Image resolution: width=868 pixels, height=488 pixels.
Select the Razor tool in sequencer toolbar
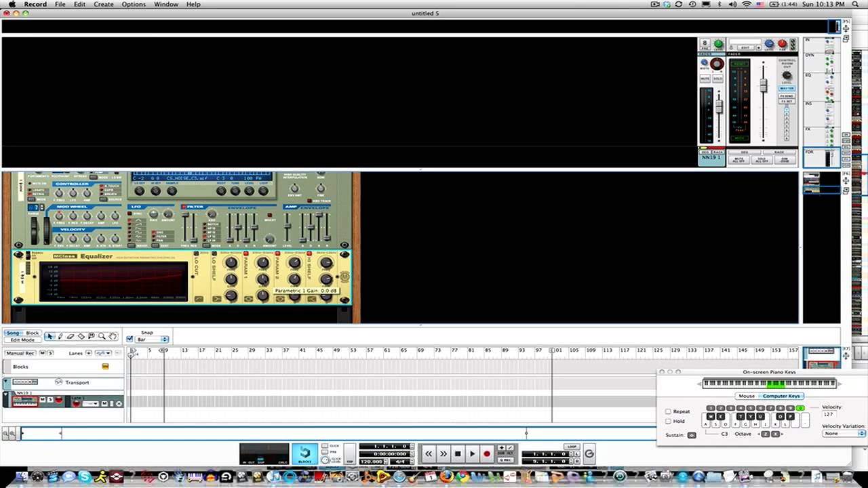[81, 336]
